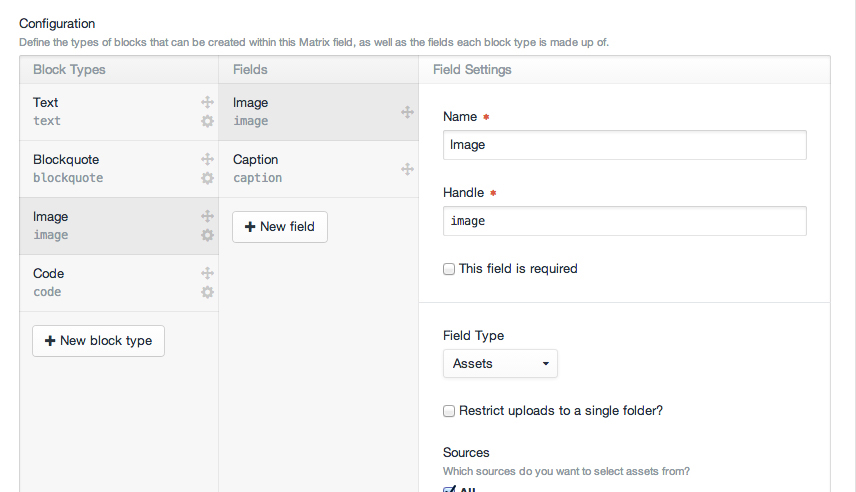Click the move handle of the Caption field
The height and width of the screenshot is (492, 856).
tap(407, 169)
